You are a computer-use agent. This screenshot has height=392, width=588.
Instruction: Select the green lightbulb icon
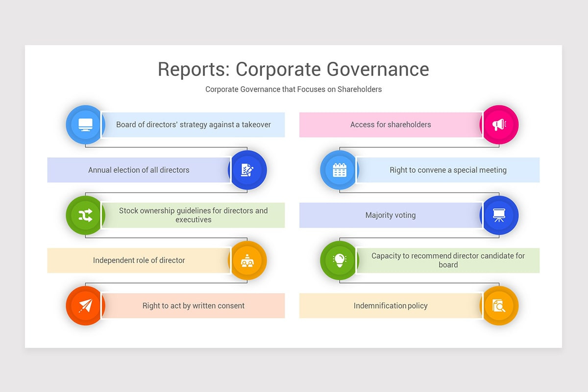point(340,260)
